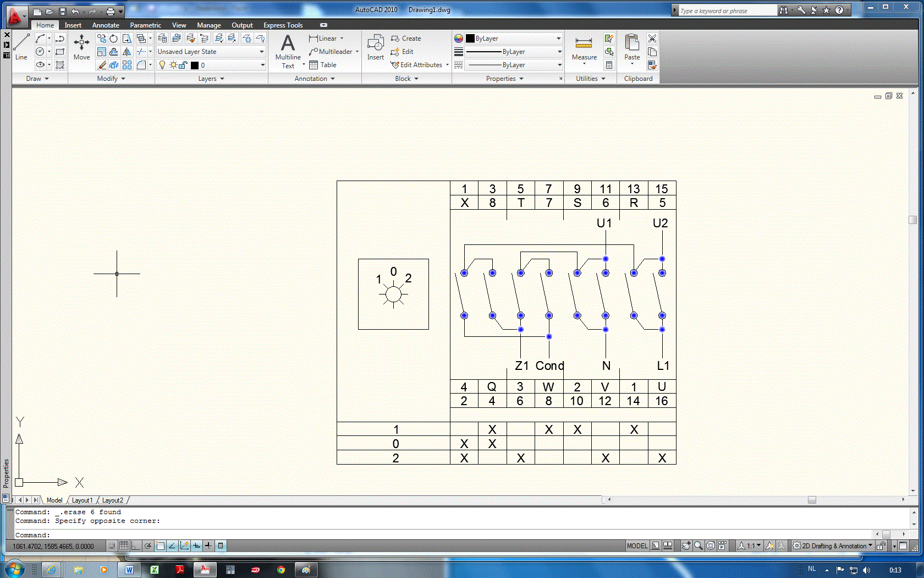Click the Paste clipboard icon
The width and height of the screenshot is (924, 578).
pyautogui.click(x=632, y=47)
